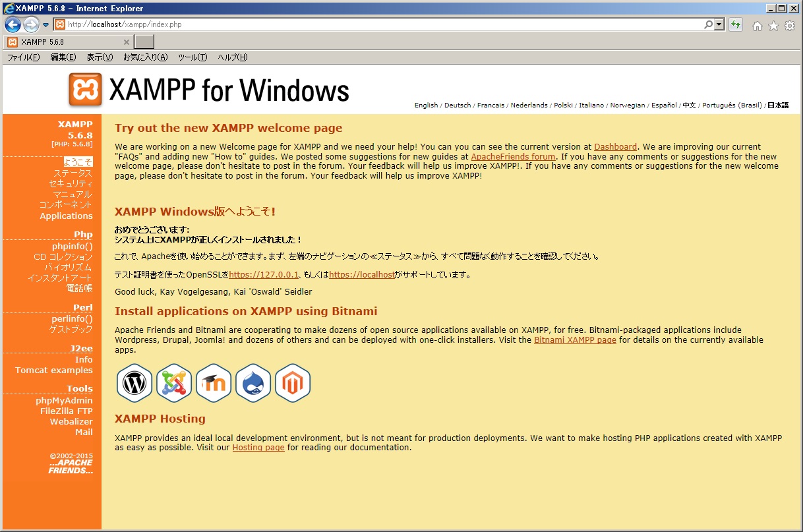This screenshot has height=532, width=803.
Task: Open the Magento application icon
Action: pyautogui.click(x=293, y=383)
